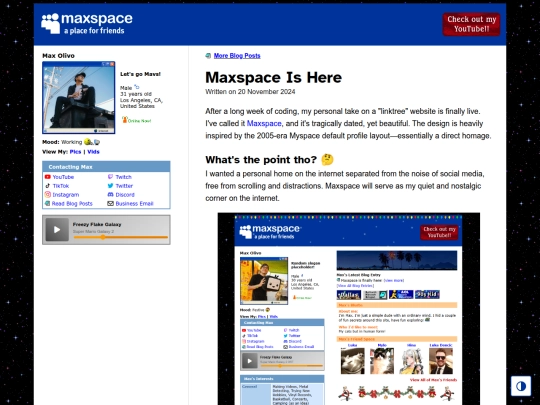Click the Online Now status icon

[125, 120]
